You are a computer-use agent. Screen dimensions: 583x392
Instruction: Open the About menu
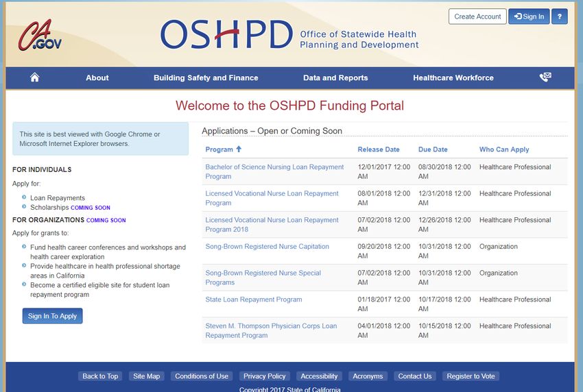click(x=97, y=77)
